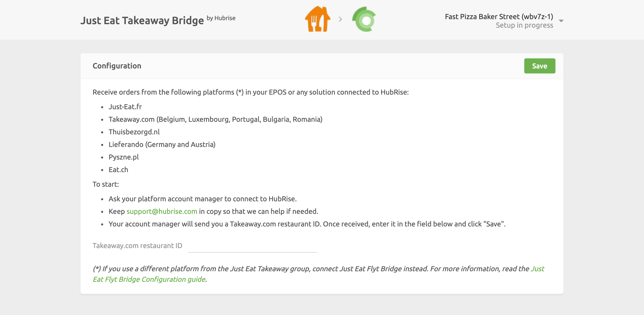Click the Takeaway.com restaurant ID label
Screen dimensions: 644x315
(x=137, y=246)
